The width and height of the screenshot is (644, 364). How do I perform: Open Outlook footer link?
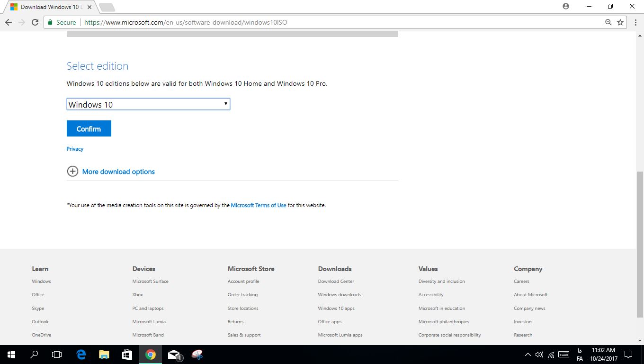(40, 322)
